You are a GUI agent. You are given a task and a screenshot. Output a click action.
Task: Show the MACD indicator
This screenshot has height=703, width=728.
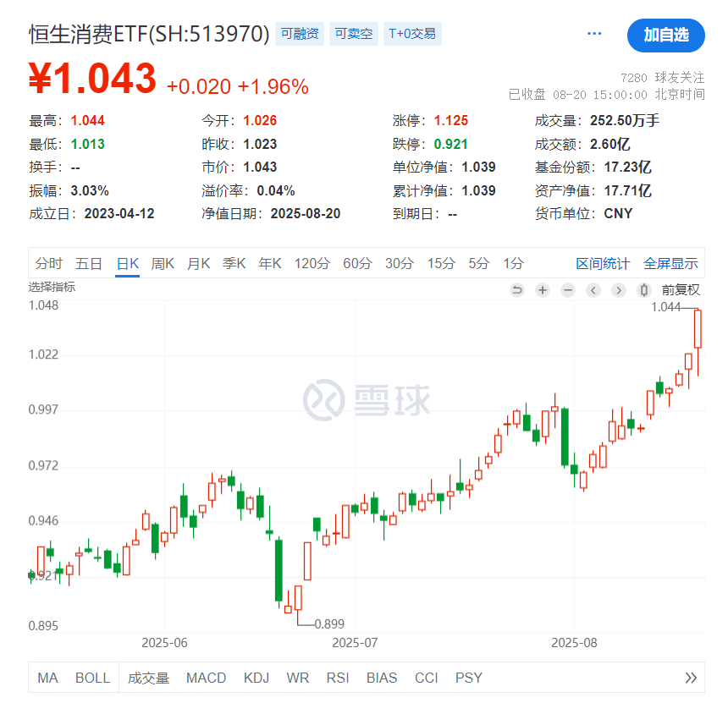(x=207, y=678)
